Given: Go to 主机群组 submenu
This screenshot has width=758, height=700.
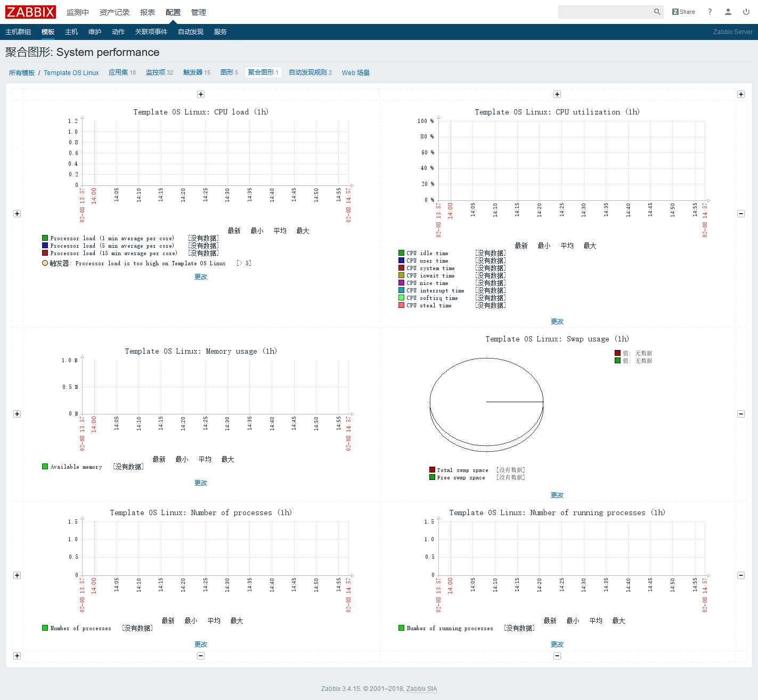Looking at the screenshot, I should point(18,32).
